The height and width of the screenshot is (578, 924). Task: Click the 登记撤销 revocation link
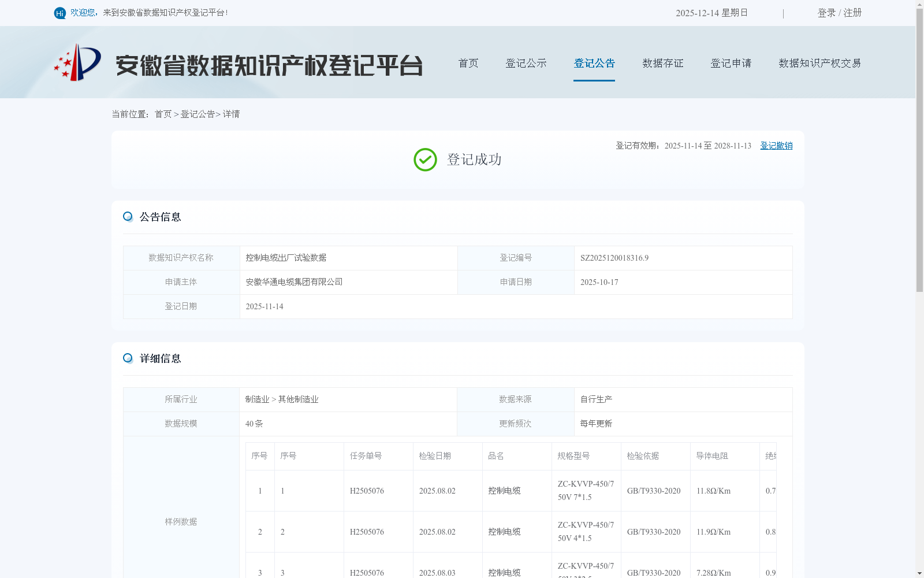tap(776, 146)
